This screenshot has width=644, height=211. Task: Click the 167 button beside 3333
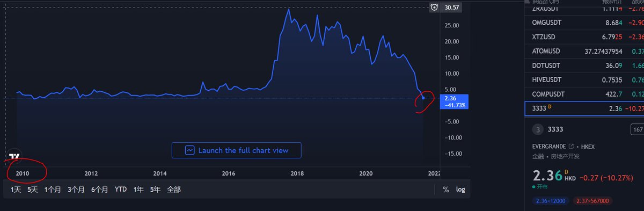(x=638, y=129)
